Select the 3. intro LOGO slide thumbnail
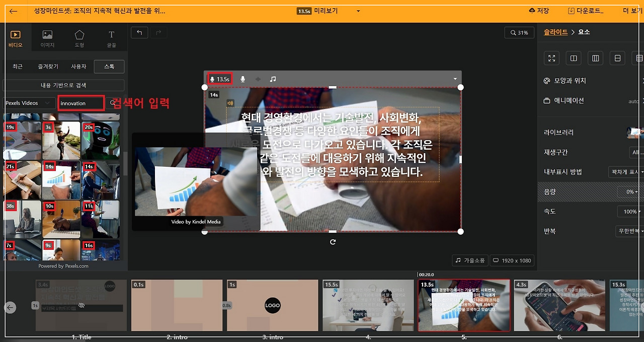 (x=273, y=305)
